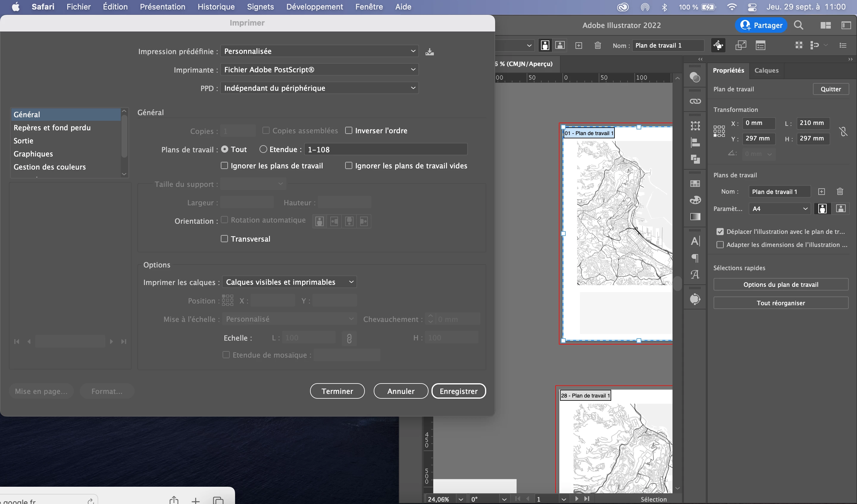Open the Imprimante dropdown
Screen dimensions: 857x504
tap(319, 70)
